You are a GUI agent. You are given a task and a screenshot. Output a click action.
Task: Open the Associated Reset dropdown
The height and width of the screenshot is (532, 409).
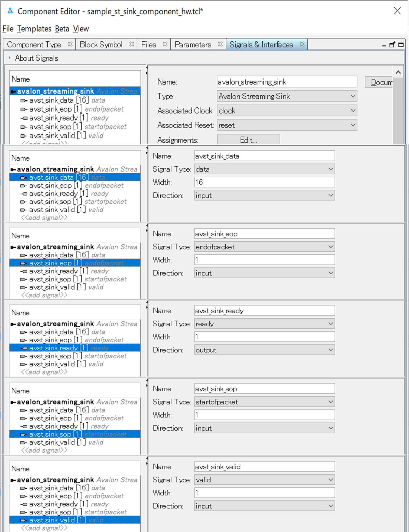pyautogui.click(x=287, y=125)
